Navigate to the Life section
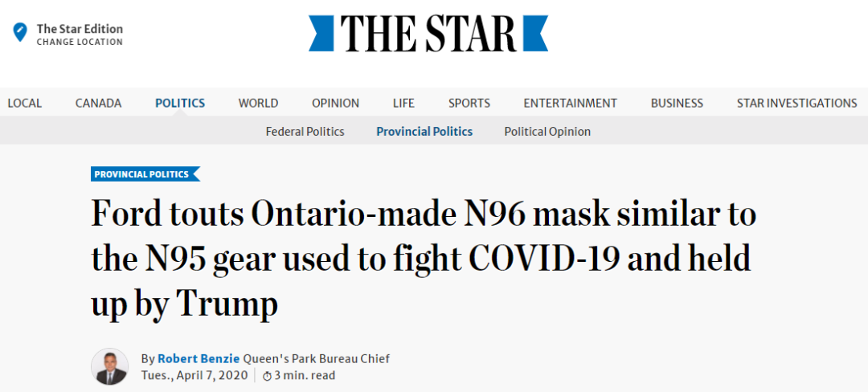868x392 pixels. coord(403,103)
